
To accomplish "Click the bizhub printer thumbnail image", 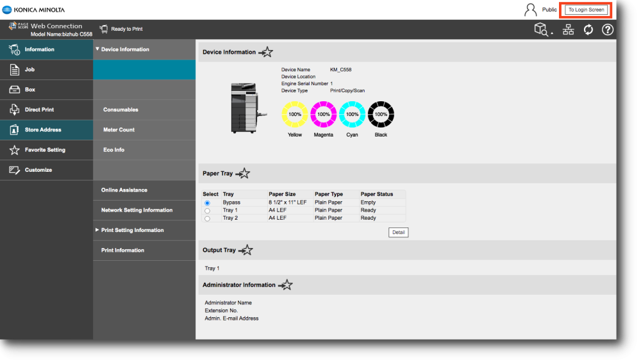I will click(248, 108).
